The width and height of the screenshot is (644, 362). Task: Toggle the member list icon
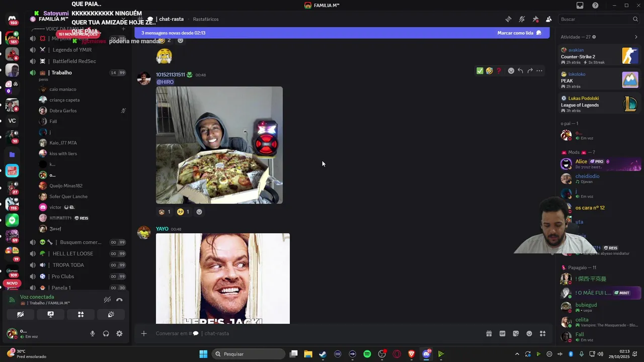coord(549,19)
